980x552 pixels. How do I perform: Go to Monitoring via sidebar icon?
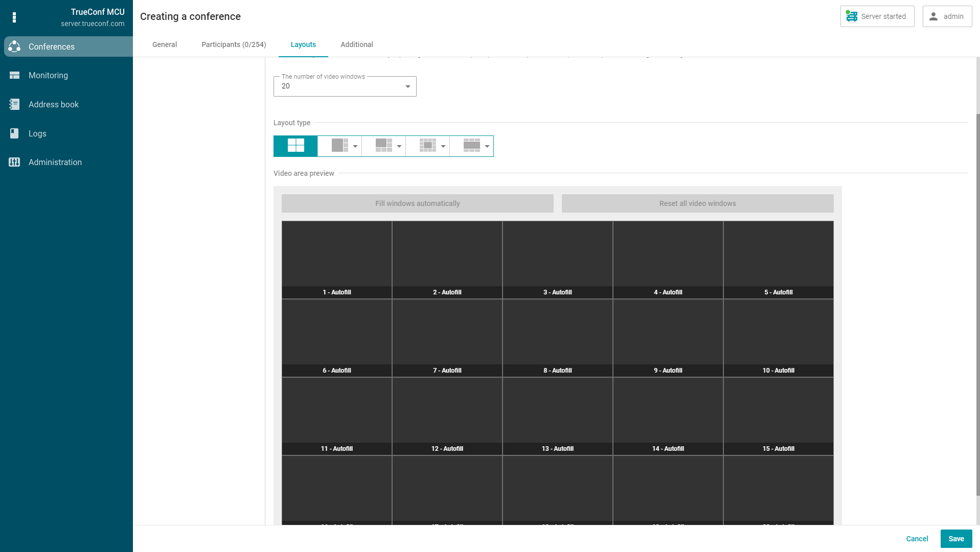14,76
